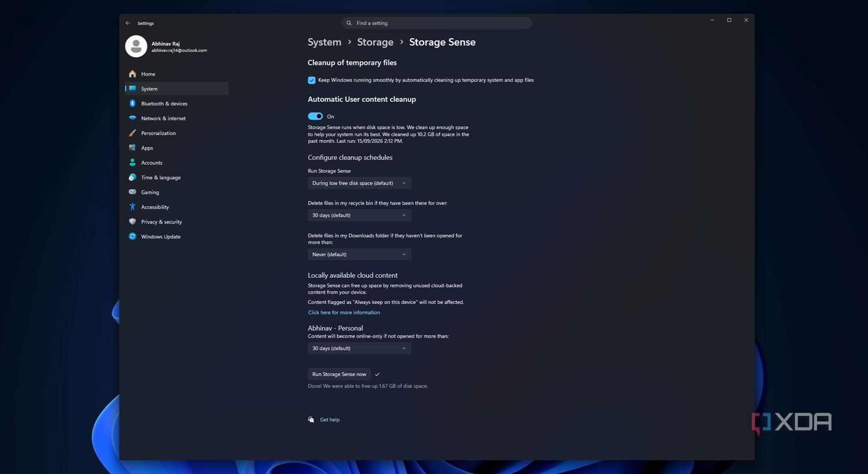The width and height of the screenshot is (868, 474).
Task: Click the Personalization paintbrush icon
Action: (133, 133)
